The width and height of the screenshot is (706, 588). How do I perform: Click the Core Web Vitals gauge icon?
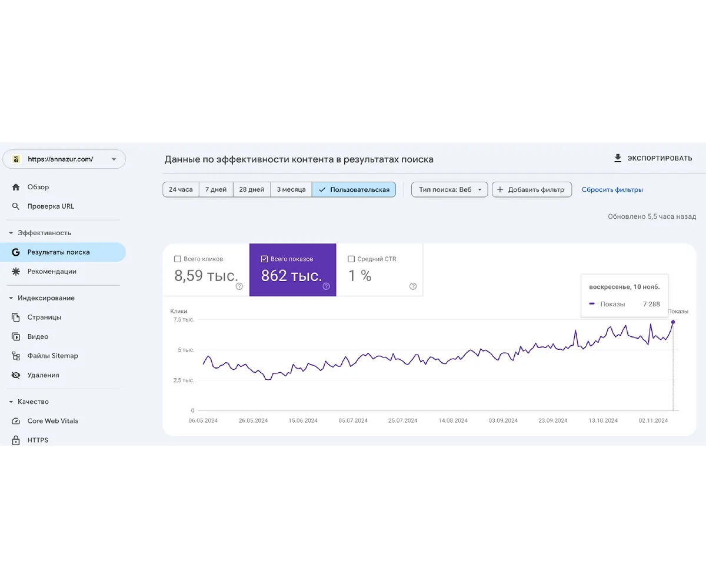click(x=16, y=421)
